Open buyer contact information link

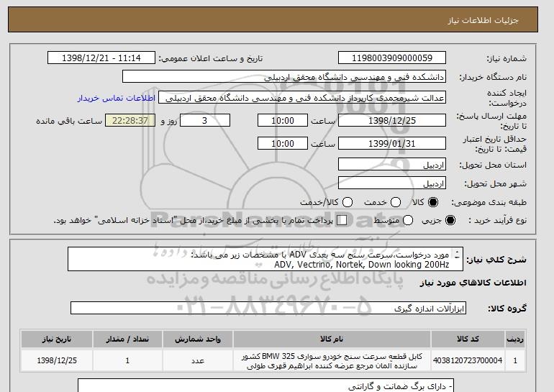(117, 98)
